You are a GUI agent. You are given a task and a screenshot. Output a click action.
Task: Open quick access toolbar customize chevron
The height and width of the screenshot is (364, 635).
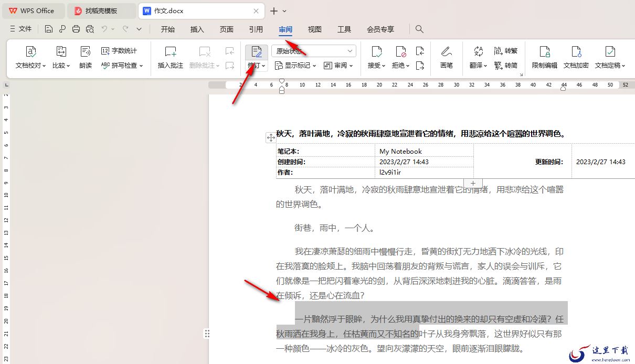[139, 29]
